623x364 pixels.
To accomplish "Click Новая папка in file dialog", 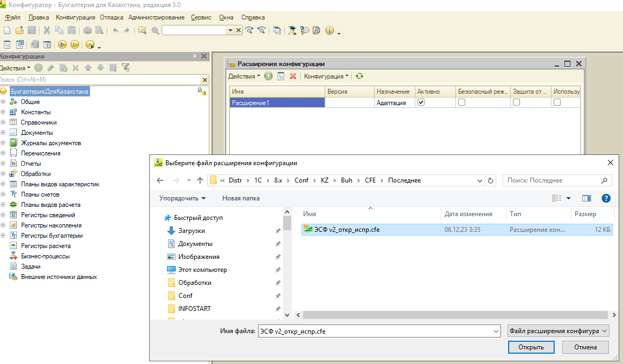I will coord(241,198).
